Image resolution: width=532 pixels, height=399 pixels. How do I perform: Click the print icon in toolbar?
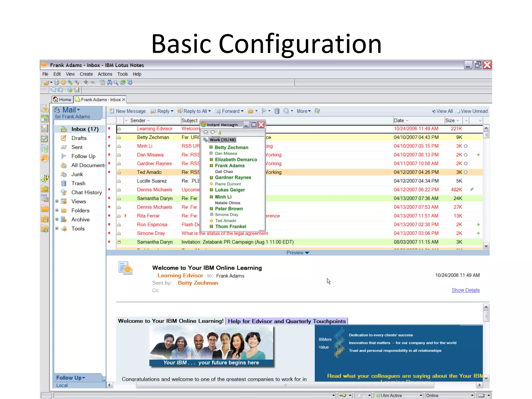point(56,83)
